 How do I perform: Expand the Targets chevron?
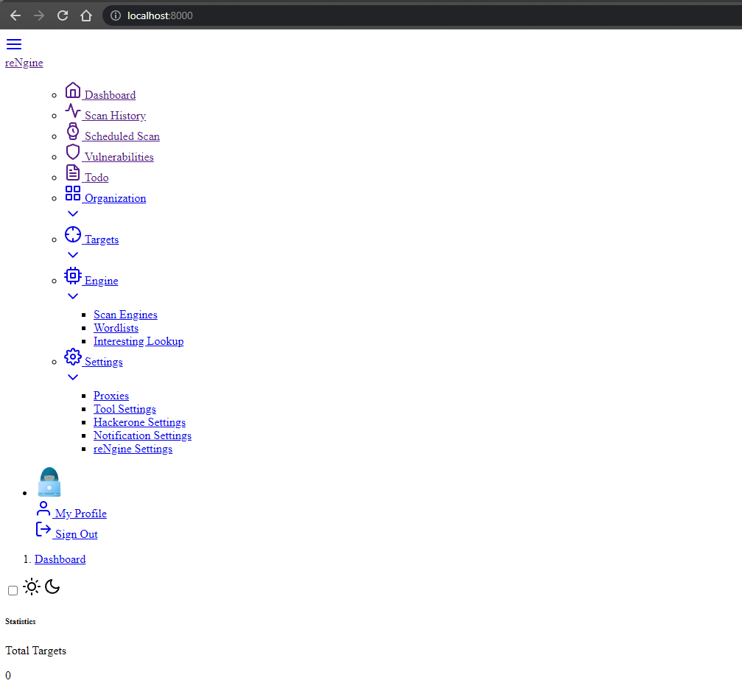coord(73,255)
